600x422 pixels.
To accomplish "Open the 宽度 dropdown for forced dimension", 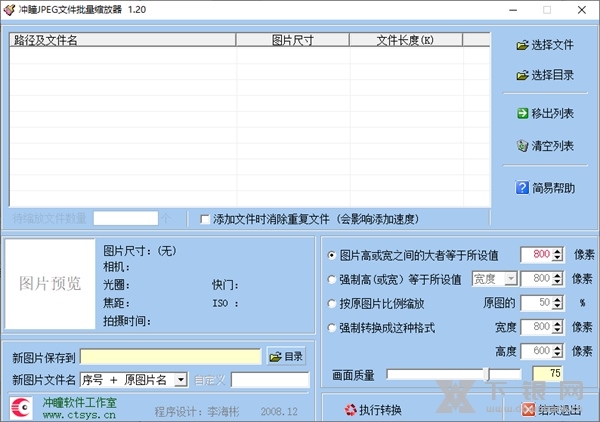I will click(x=510, y=279).
